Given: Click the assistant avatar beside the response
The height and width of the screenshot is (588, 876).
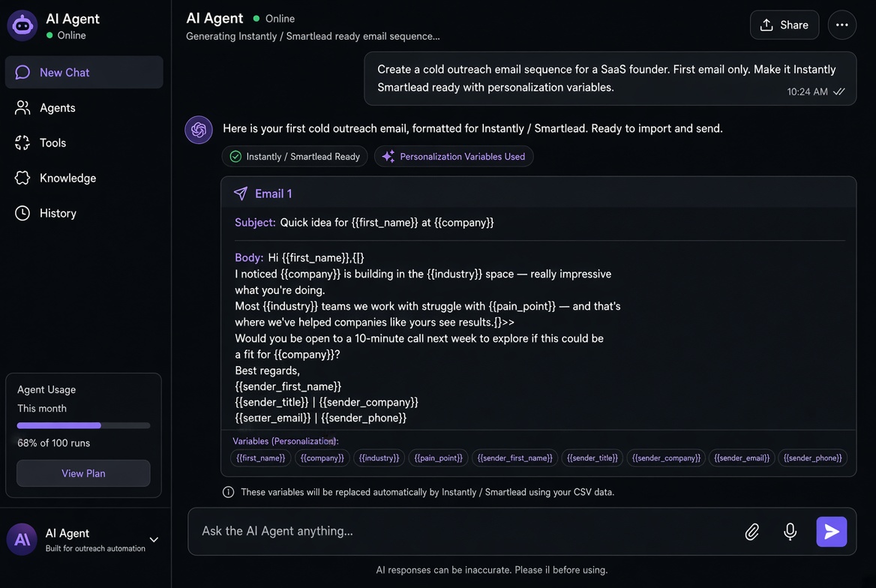Looking at the screenshot, I should coord(198,130).
